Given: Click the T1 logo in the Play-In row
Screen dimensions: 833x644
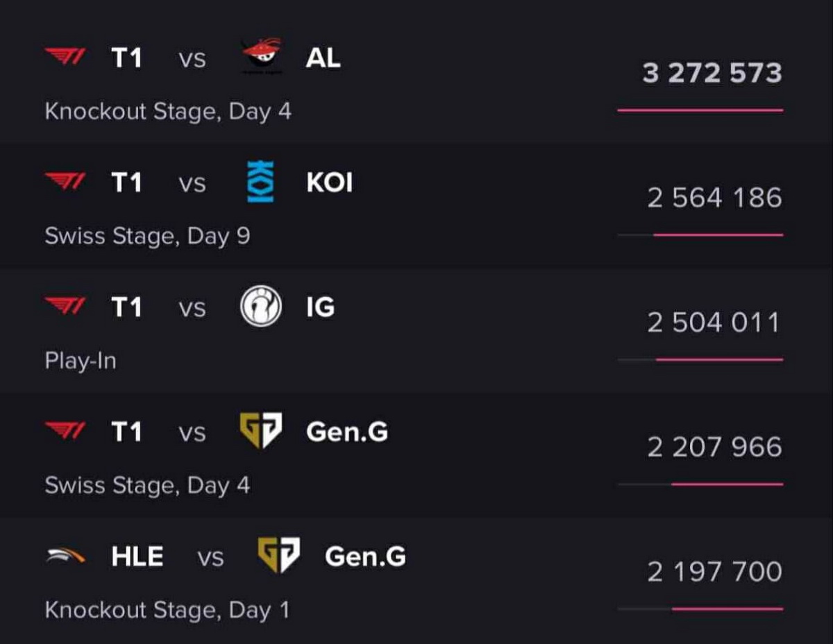Looking at the screenshot, I should coord(66,306).
